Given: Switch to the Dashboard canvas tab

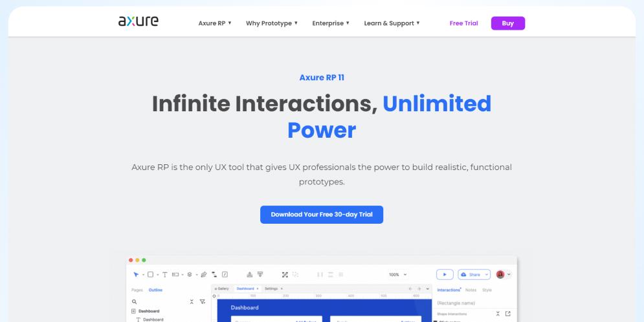Looking at the screenshot, I should pos(245,289).
